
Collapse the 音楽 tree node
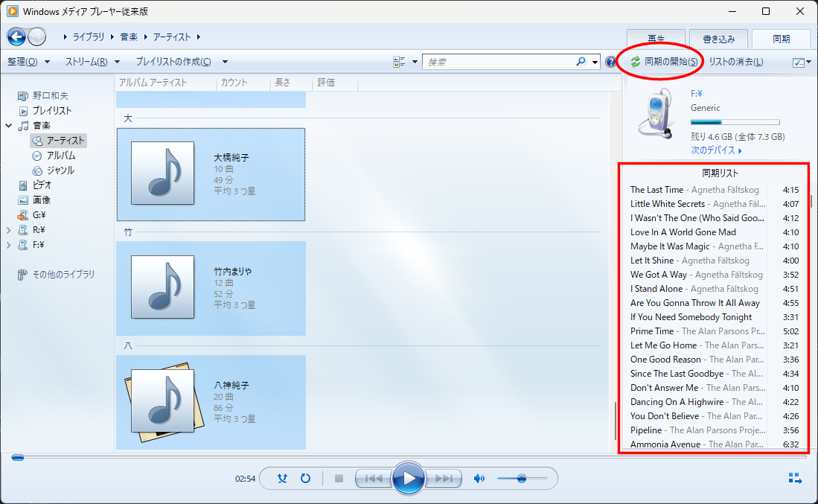click(9, 126)
